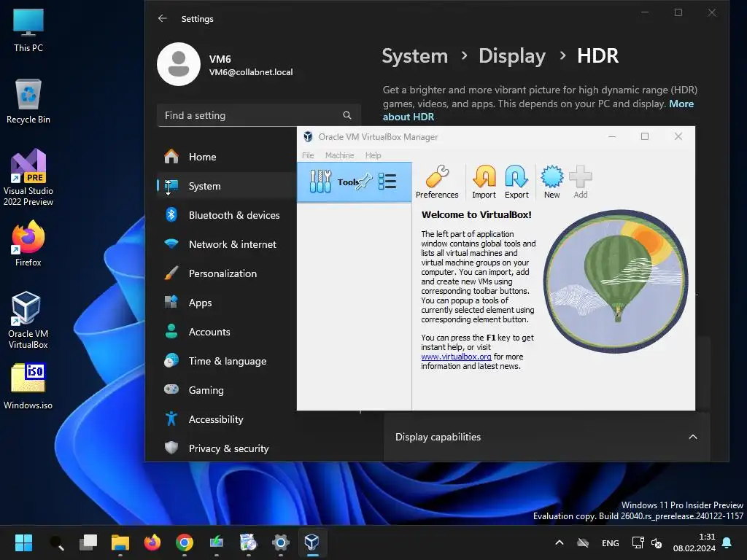Screen dimensions: 747x560
Task: Select System in Settings sidebar
Action: point(226,186)
